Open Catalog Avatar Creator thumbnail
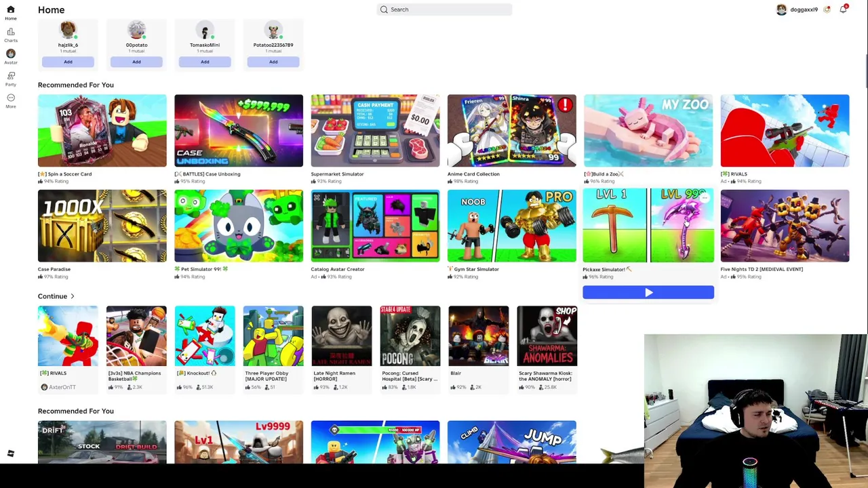 pos(375,226)
